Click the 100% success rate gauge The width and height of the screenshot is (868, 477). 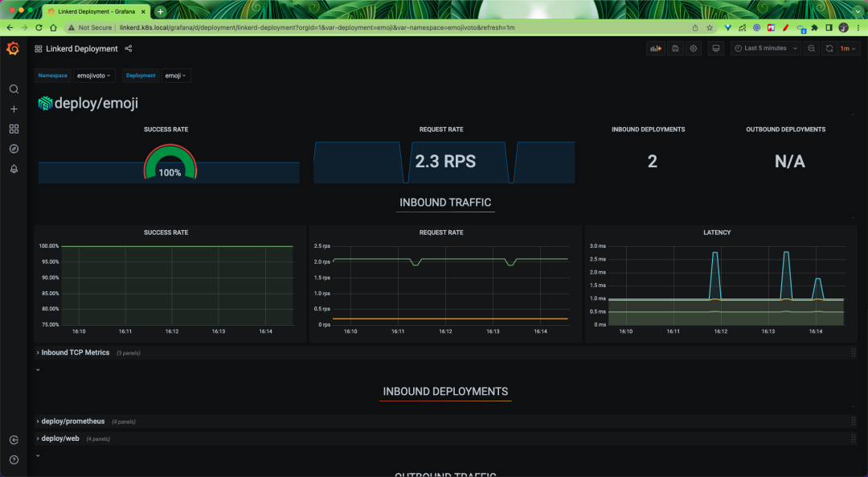coord(170,162)
